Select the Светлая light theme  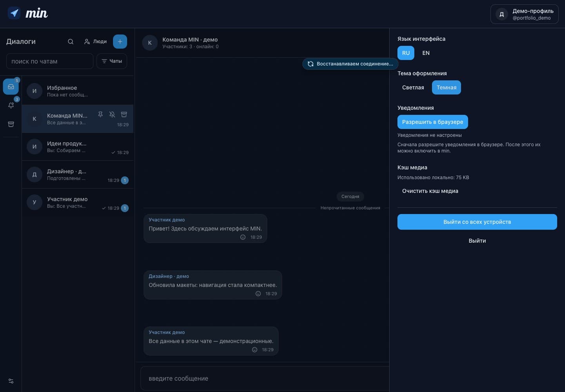[x=413, y=87]
